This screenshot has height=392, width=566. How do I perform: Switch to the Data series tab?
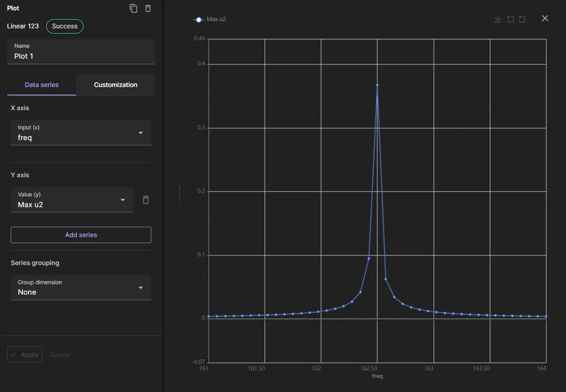tap(42, 85)
